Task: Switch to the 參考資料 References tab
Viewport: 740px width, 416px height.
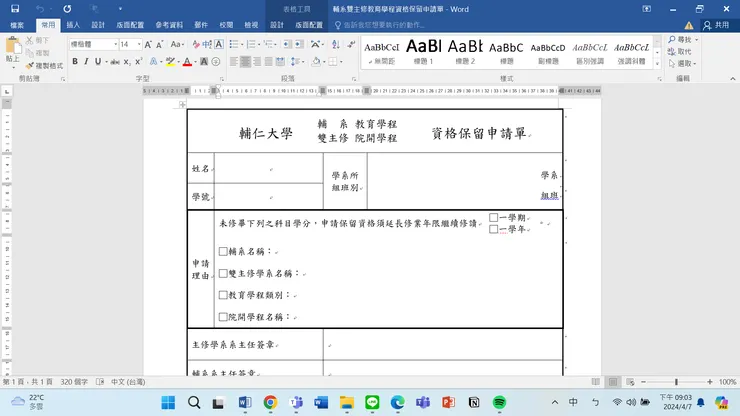Action: pos(169,25)
